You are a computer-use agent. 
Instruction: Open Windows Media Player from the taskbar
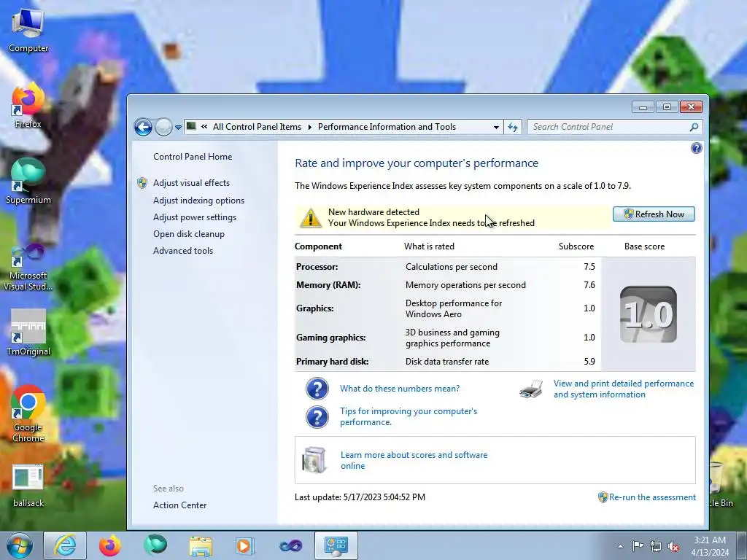click(x=246, y=545)
